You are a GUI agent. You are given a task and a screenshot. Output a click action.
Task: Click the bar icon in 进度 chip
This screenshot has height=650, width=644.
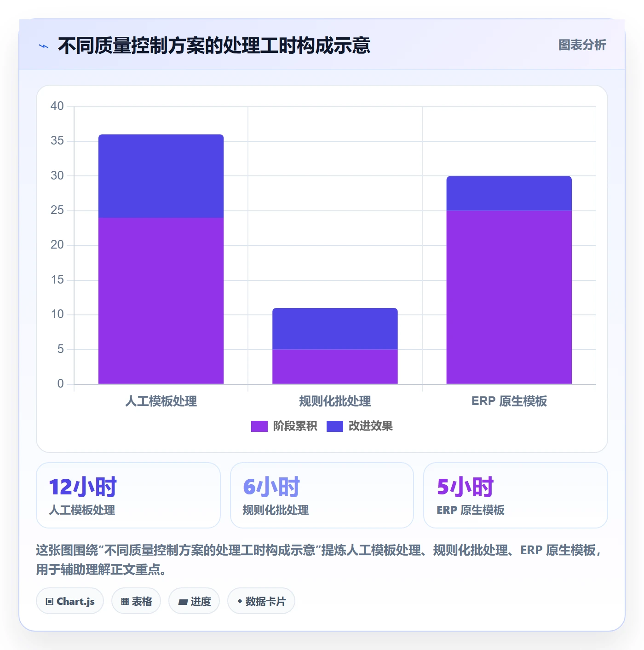pos(183,602)
